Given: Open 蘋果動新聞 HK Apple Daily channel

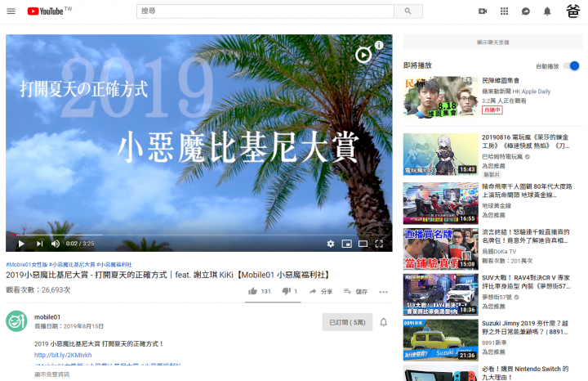Looking at the screenshot, I should (516, 92).
